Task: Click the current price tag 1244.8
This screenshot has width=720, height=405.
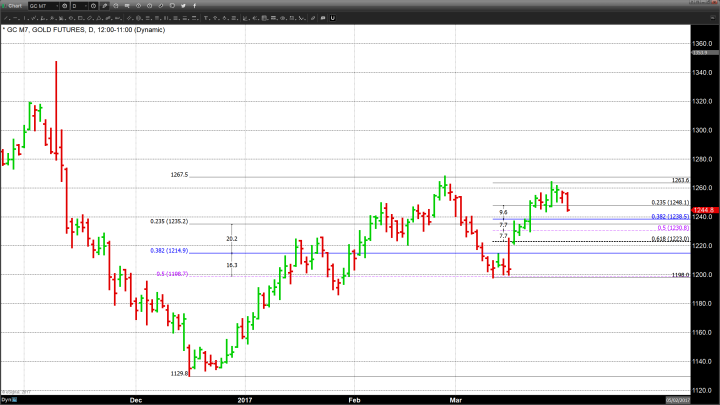Action: point(704,209)
